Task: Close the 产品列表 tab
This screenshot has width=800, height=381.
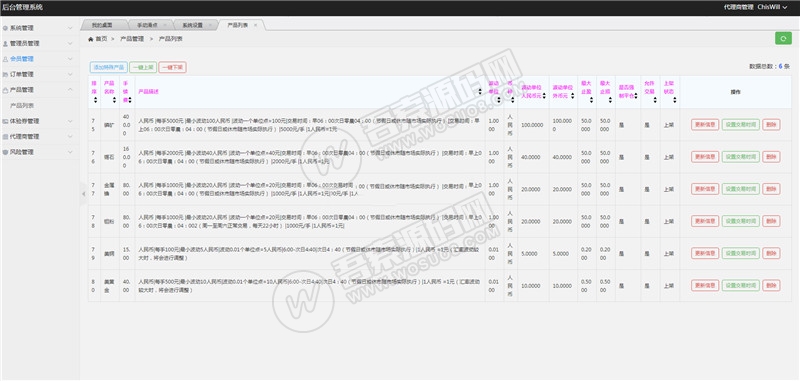Action: [x=256, y=25]
